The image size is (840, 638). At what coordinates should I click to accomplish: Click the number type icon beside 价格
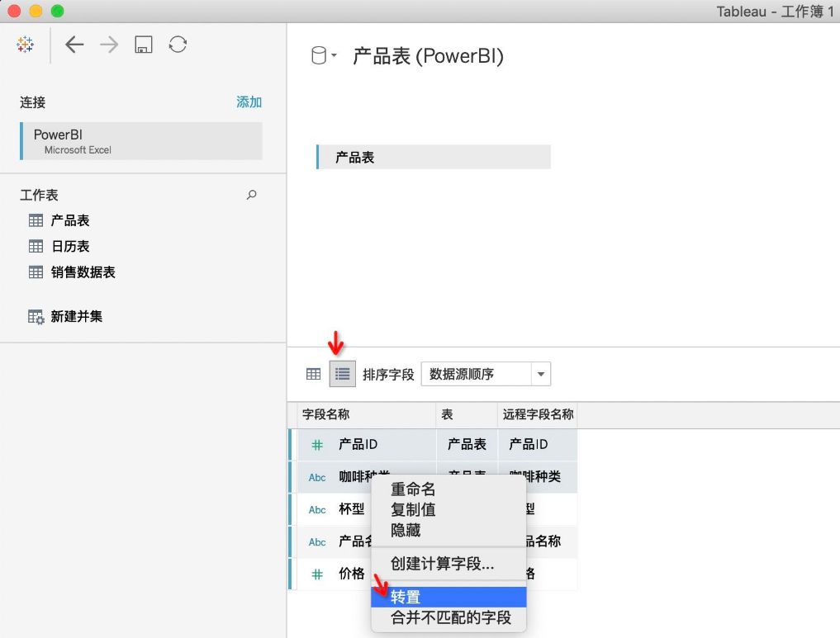pyautogui.click(x=317, y=574)
